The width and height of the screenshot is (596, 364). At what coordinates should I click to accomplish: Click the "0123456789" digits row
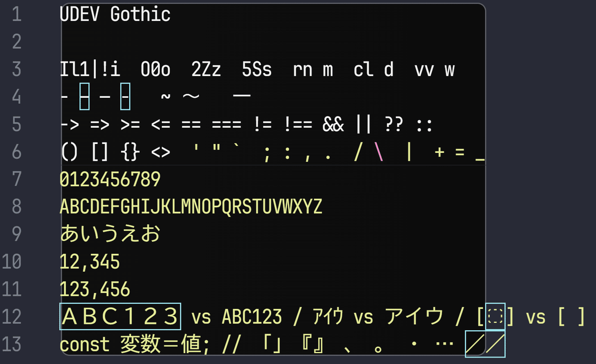point(109,179)
